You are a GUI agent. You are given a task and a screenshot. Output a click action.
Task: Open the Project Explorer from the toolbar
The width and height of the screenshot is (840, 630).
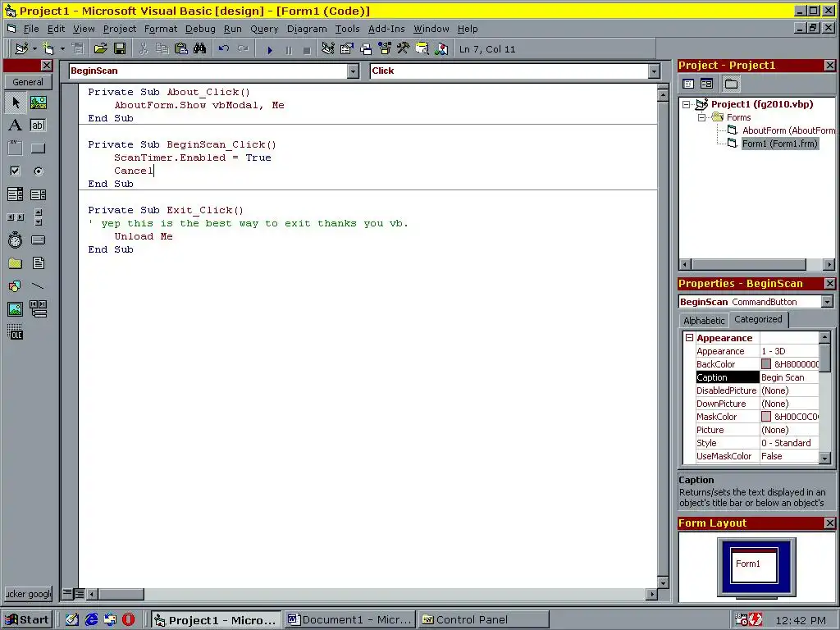click(328, 49)
